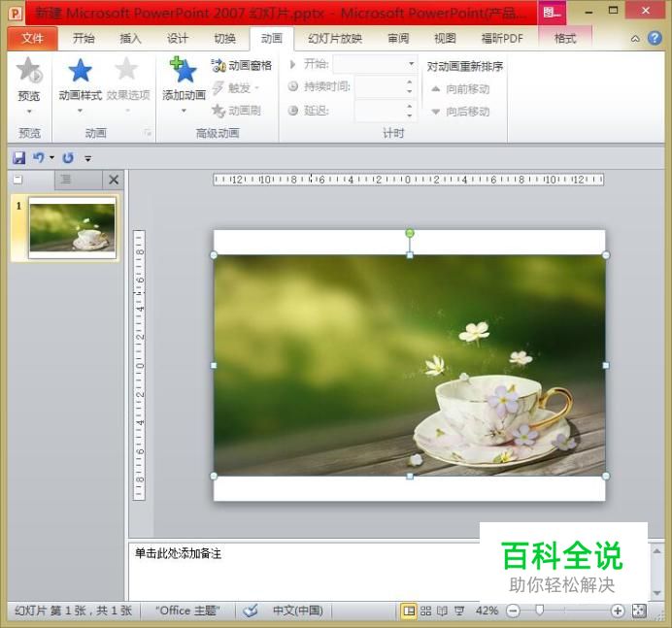Switch to Normal view icon

tap(409, 611)
